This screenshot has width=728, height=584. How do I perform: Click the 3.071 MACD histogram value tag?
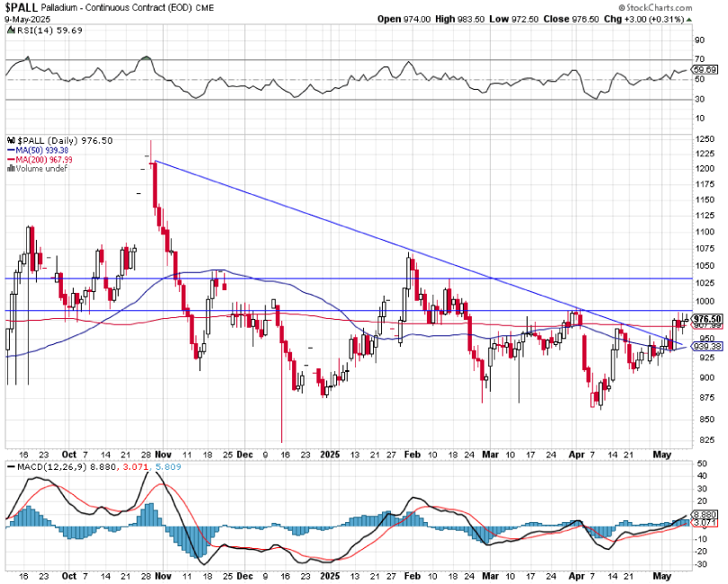pos(707,522)
